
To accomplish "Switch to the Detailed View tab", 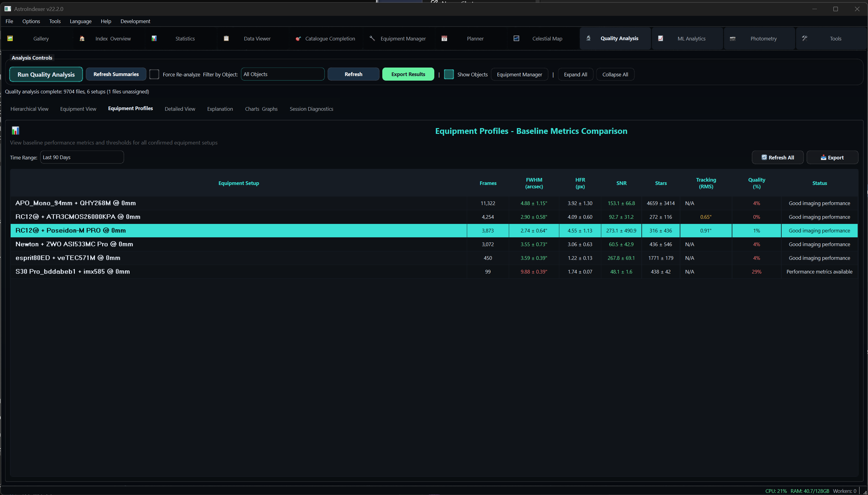I will pos(180,109).
